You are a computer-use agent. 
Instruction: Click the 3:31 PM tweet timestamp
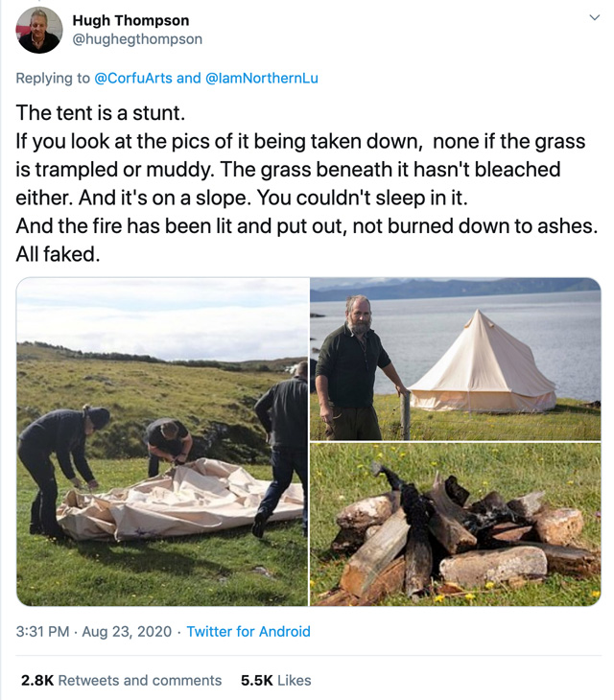click(x=42, y=631)
